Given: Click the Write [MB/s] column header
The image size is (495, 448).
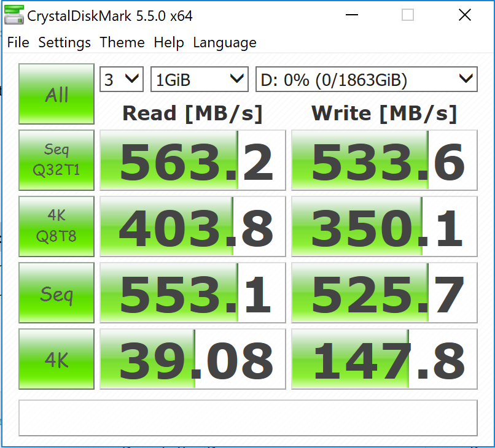Looking at the screenshot, I should 384,114.
